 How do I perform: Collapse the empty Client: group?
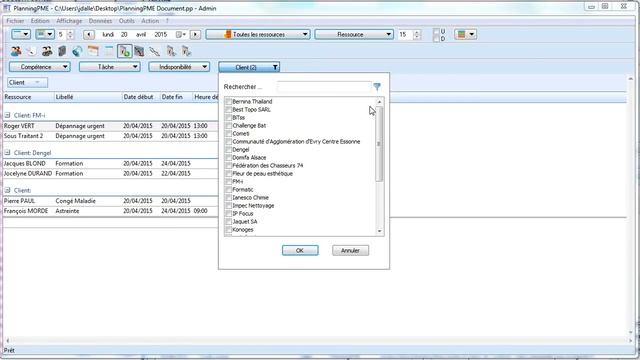pos(7,190)
